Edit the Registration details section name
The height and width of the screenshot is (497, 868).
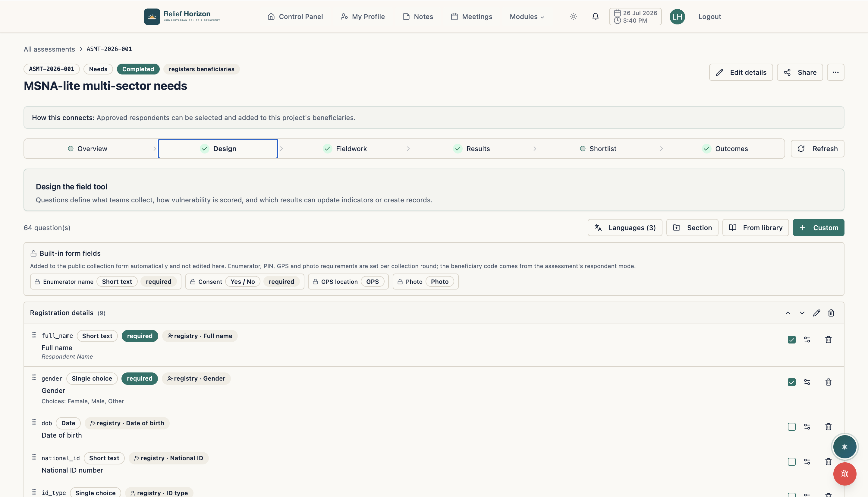816,313
